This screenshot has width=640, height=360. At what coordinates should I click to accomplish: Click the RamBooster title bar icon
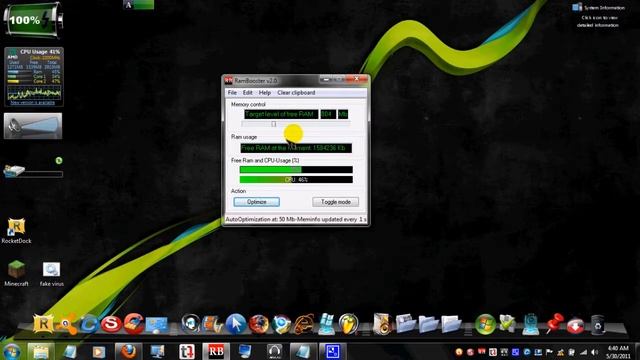point(229,80)
